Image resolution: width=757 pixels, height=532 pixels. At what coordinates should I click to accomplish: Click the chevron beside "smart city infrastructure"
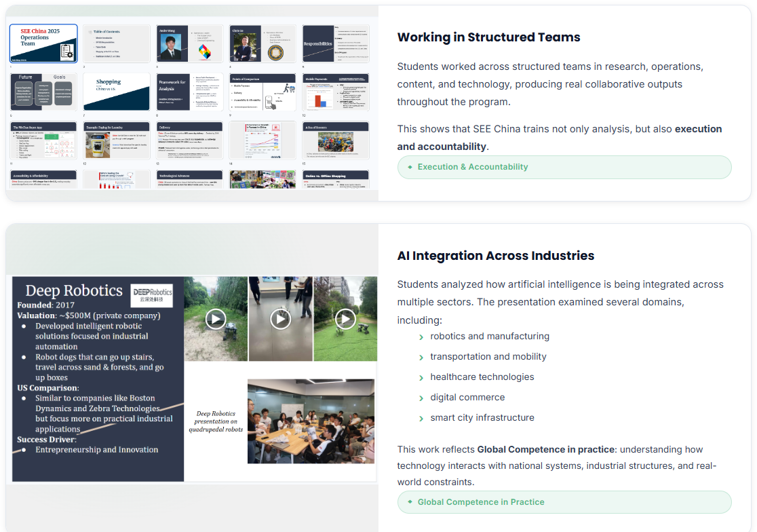click(421, 417)
